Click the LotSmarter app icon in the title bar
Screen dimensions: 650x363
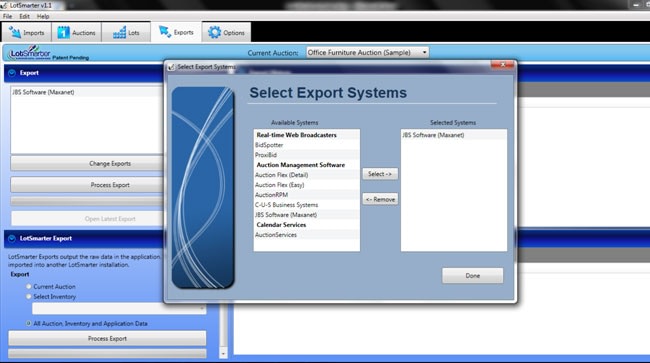click(x=3, y=5)
